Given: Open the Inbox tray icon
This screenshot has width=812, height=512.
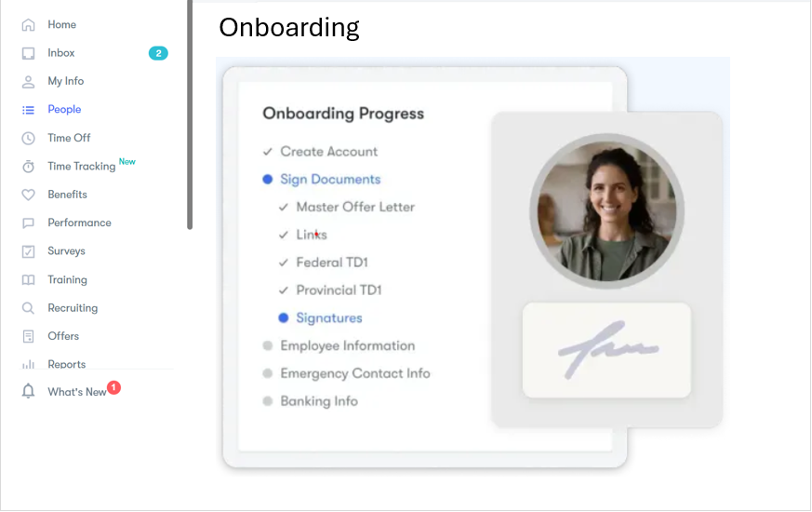Looking at the screenshot, I should [29, 53].
